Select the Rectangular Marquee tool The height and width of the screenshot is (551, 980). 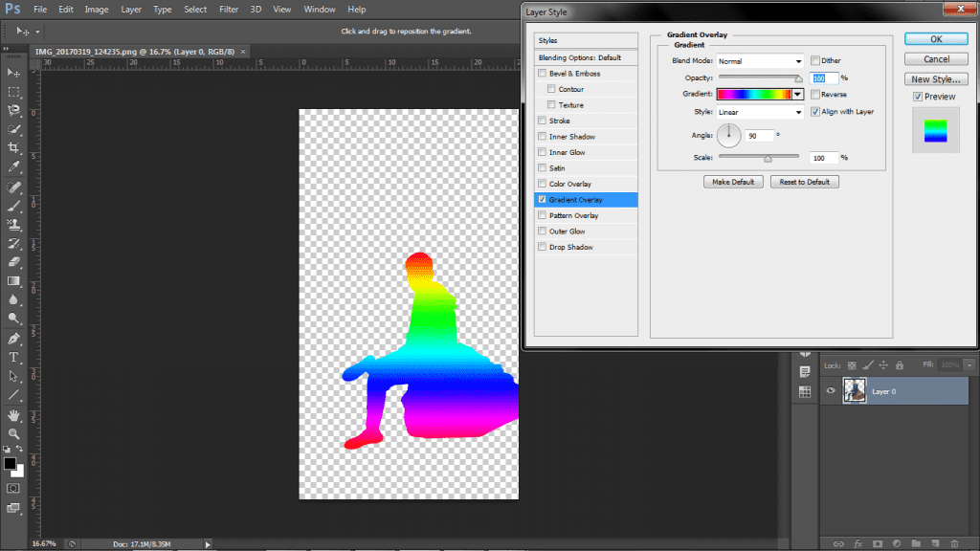click(x=13, y=92)
